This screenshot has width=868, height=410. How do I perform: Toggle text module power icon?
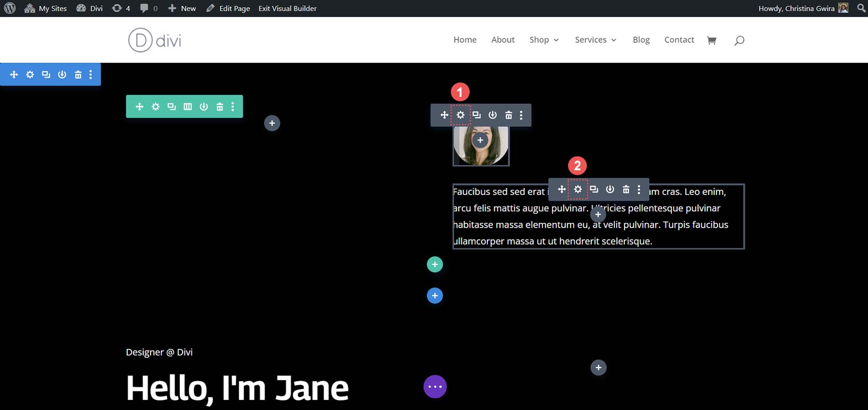610,190
